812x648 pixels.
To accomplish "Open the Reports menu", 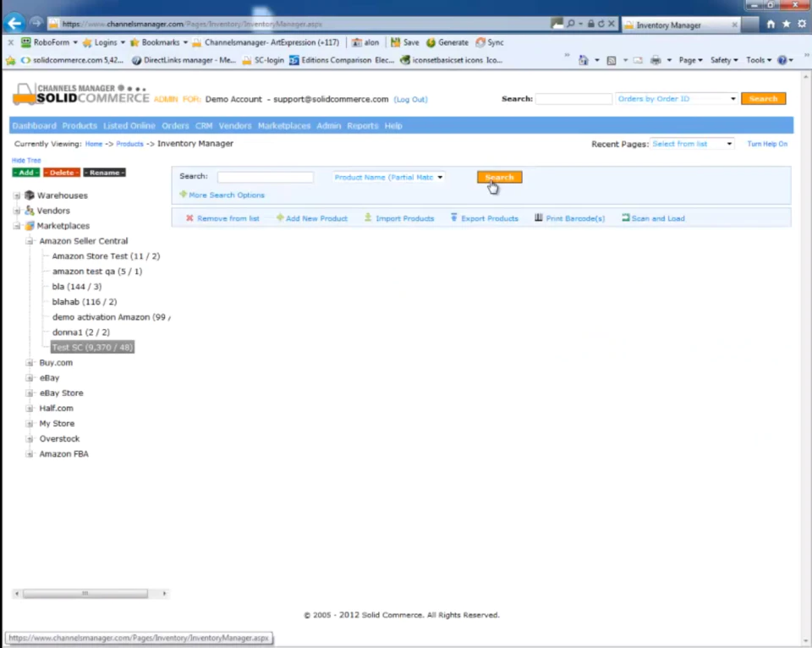I will pyautogui.click(x=363, y=126).
